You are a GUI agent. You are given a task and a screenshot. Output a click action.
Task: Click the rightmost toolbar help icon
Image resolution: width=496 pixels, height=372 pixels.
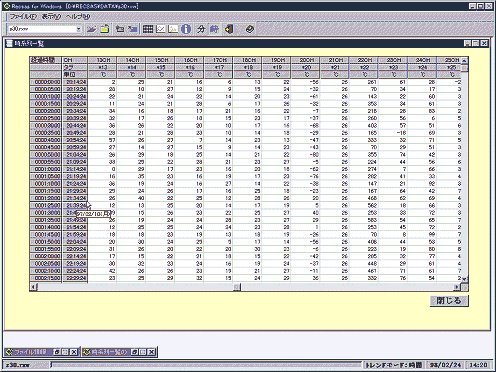point(250,29)
